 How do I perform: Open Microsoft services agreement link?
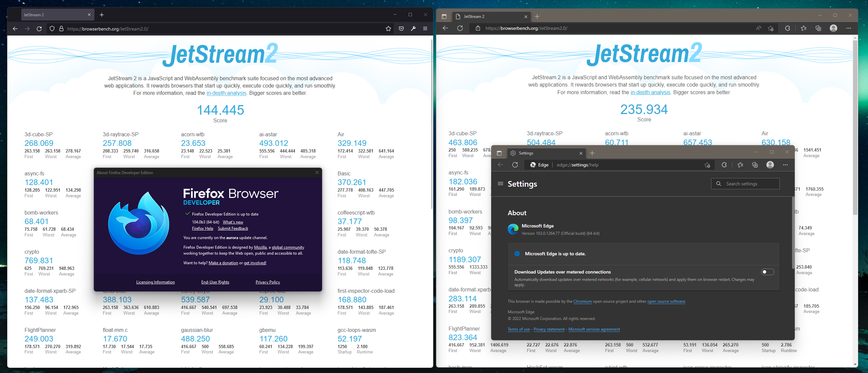click(x=594, y=329)
